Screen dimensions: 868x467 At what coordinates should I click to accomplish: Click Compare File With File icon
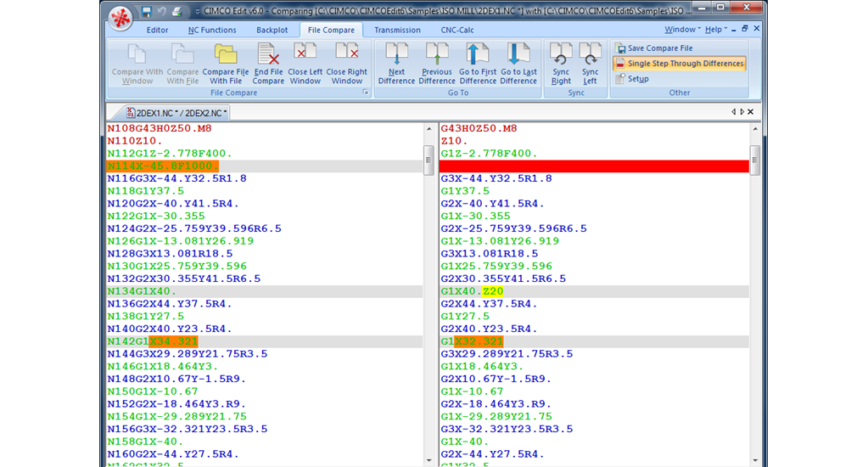[225, 64]
